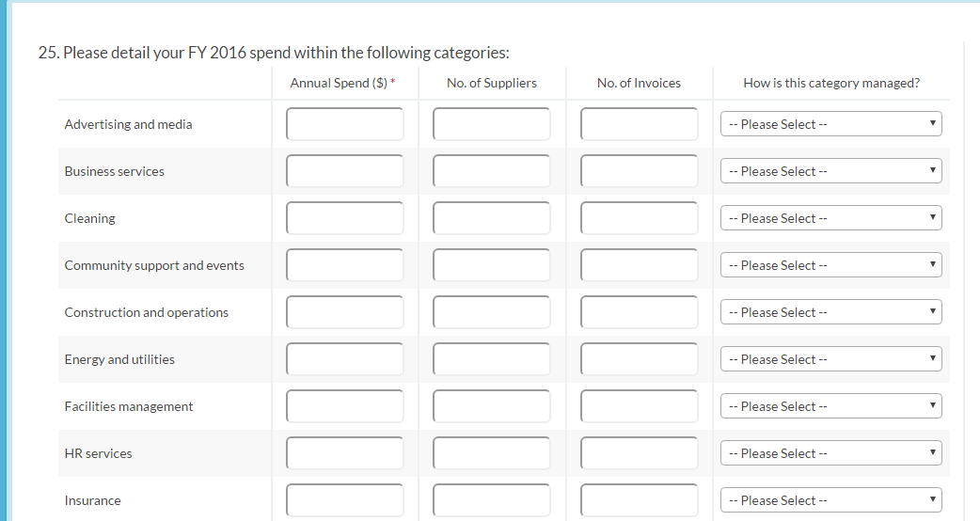Expand the Energy and utilities management dropdown
Viewport: 980px width, 521px height.
click(x=830, y=359)
